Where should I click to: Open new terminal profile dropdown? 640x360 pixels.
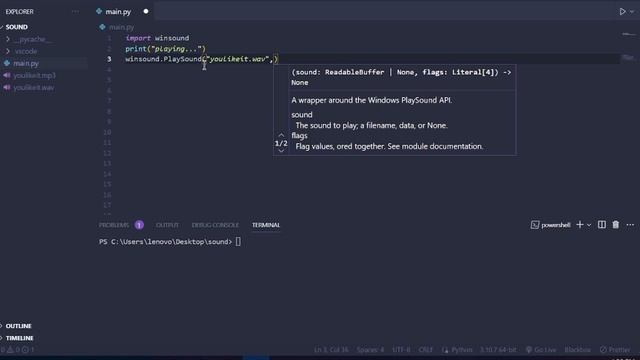pos(589,225)
